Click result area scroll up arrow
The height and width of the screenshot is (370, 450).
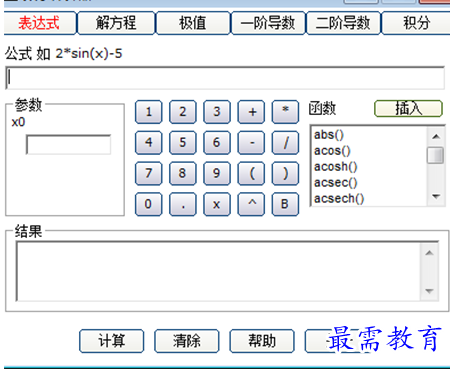(x=429, y=253)
